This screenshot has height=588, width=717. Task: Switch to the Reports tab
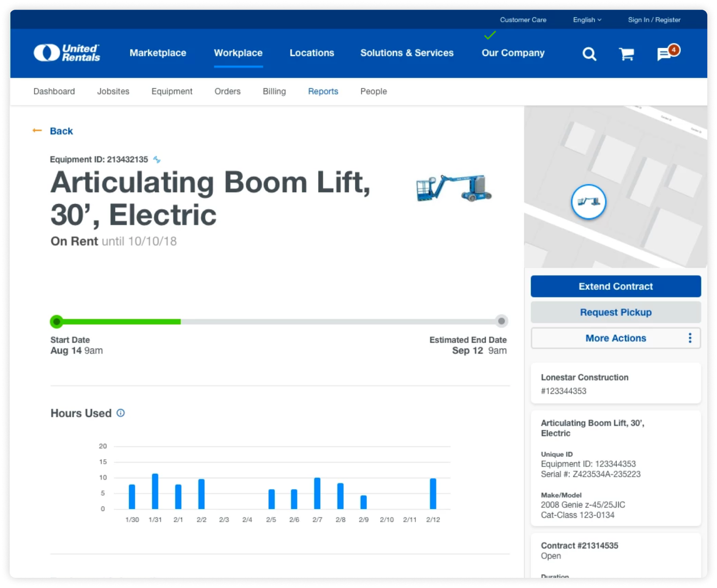(323, 92)
